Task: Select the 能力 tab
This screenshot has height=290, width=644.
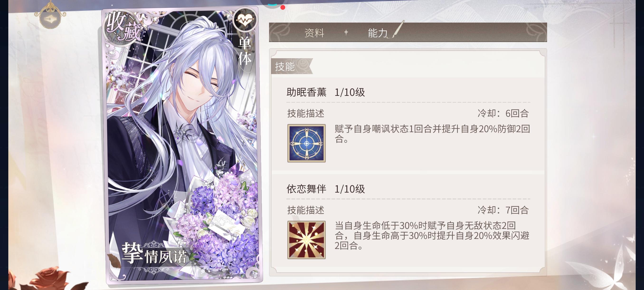Action: click(378, 33)
